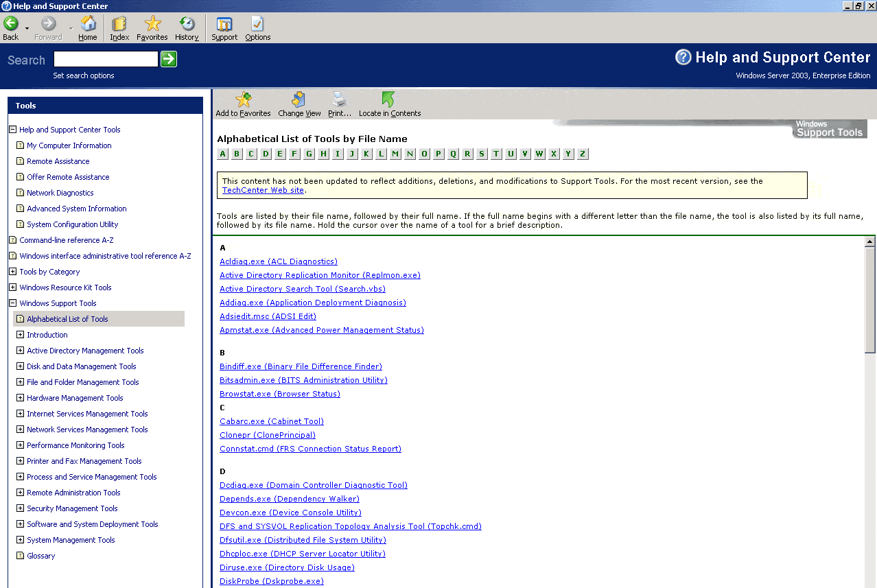This screenshot has height=588, width=877.
Task: Expand Security Management Tools node
Action: 20,508
